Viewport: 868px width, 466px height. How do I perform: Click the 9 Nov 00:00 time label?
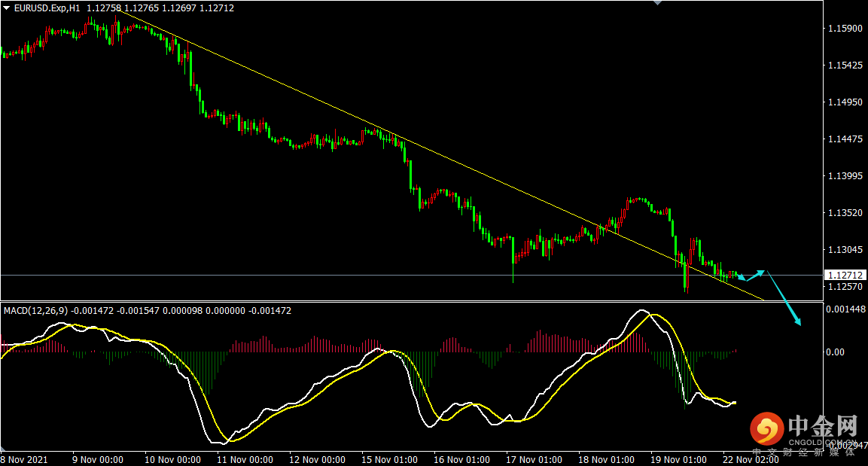(97, 460)
